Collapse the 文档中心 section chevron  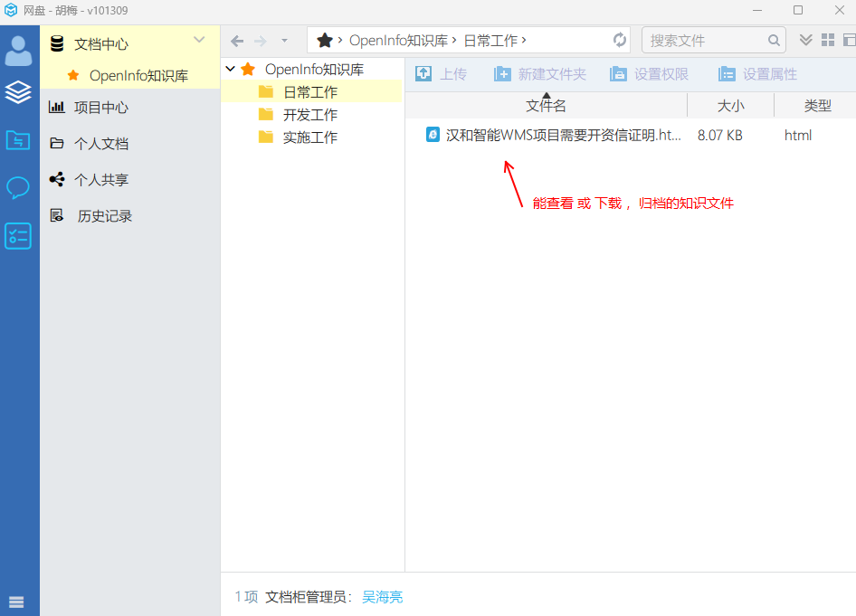pos(200,39)
